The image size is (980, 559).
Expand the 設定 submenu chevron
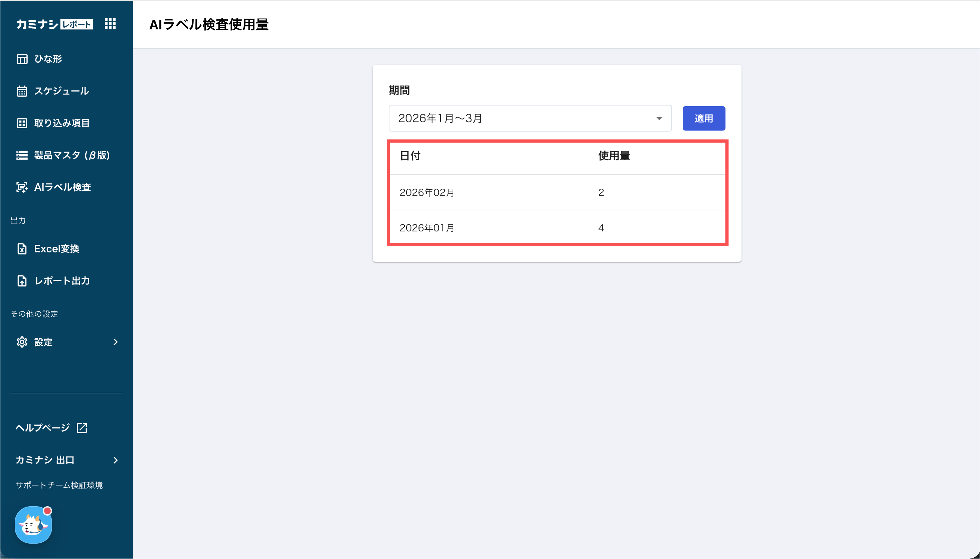pos(116,342)
